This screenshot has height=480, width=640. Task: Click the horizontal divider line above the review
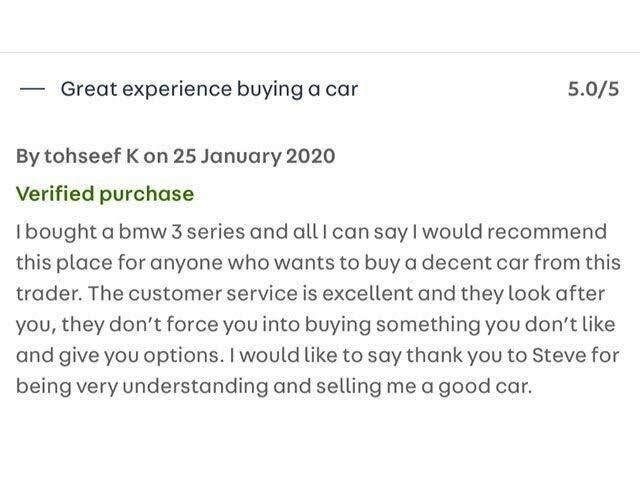[x=320, y=52]
